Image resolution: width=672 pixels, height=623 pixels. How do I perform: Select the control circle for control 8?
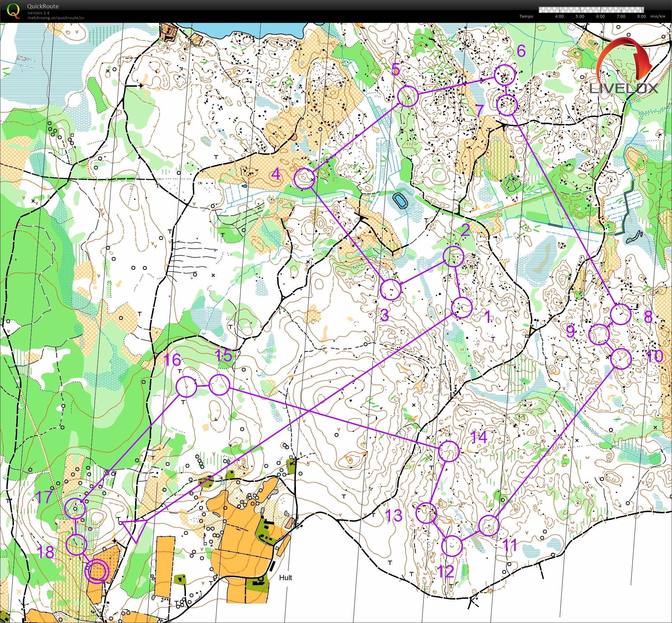pos(621,314)
